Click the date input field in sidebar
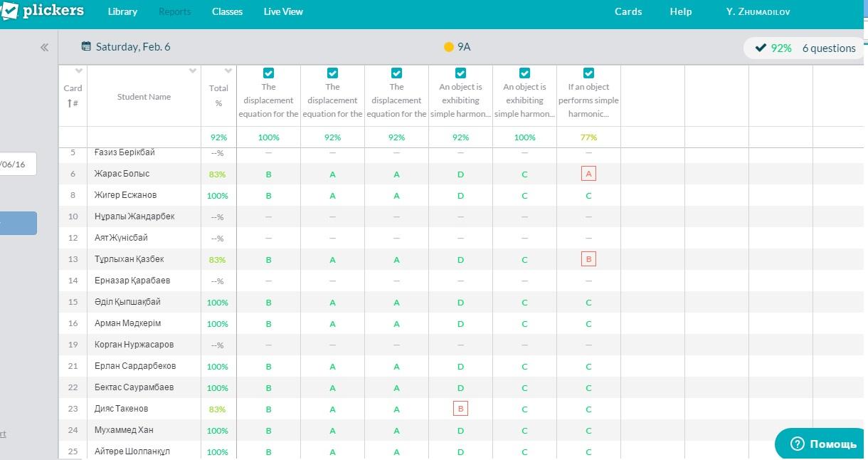The image size is (868, 460). (18, 164)
